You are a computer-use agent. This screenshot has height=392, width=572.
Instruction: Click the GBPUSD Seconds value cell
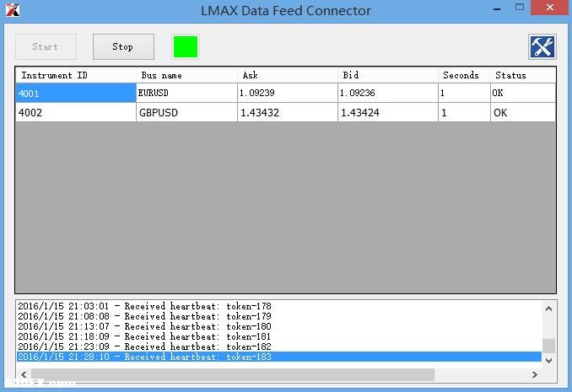click(464, 112)
